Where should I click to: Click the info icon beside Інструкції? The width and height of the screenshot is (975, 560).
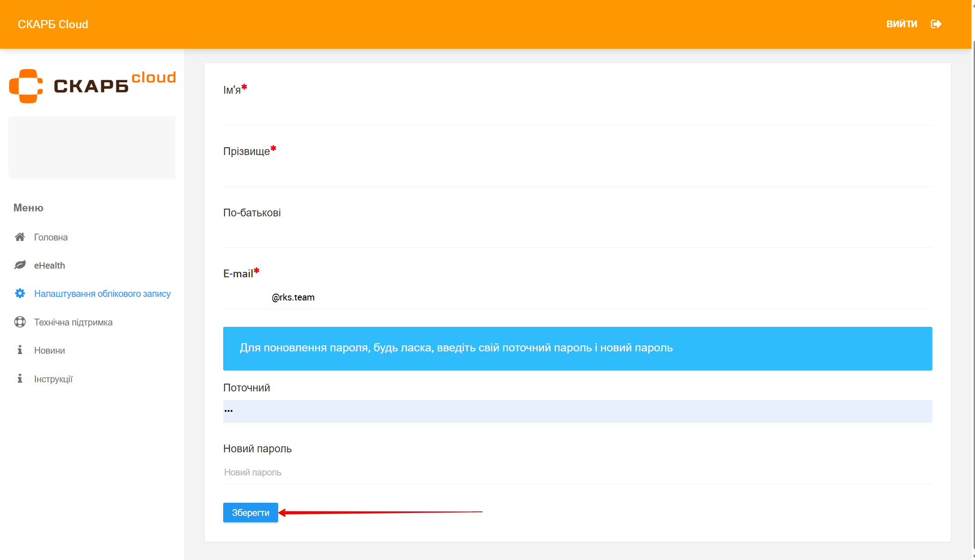pyautogui.click(x=20, y=379)
